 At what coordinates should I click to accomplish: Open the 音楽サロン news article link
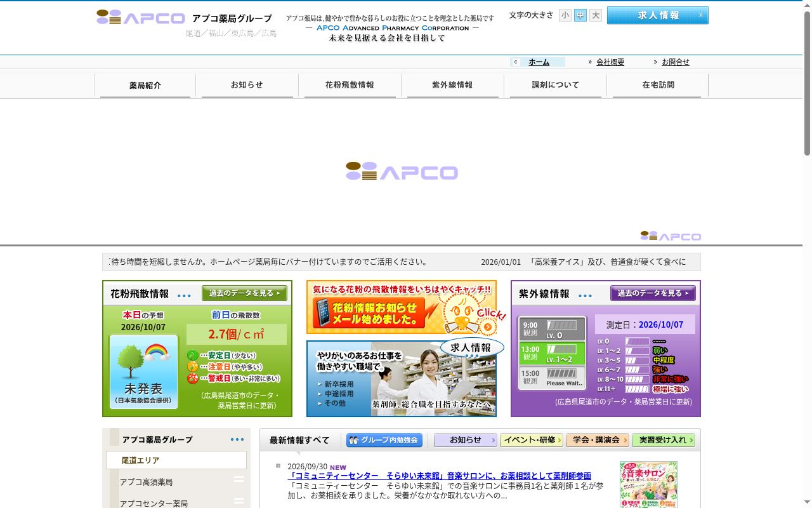click(x=440, y=476)
